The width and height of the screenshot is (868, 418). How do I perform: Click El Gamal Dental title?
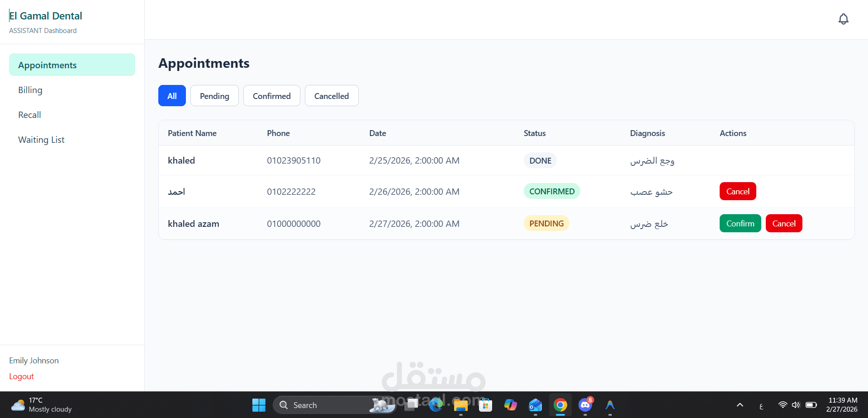tap(46, 16)
